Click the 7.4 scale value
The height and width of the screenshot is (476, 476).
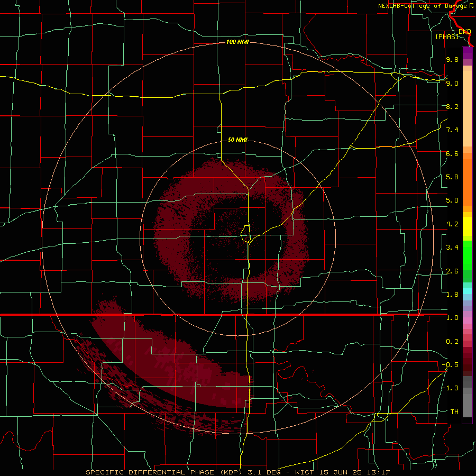tap(452, 130)
